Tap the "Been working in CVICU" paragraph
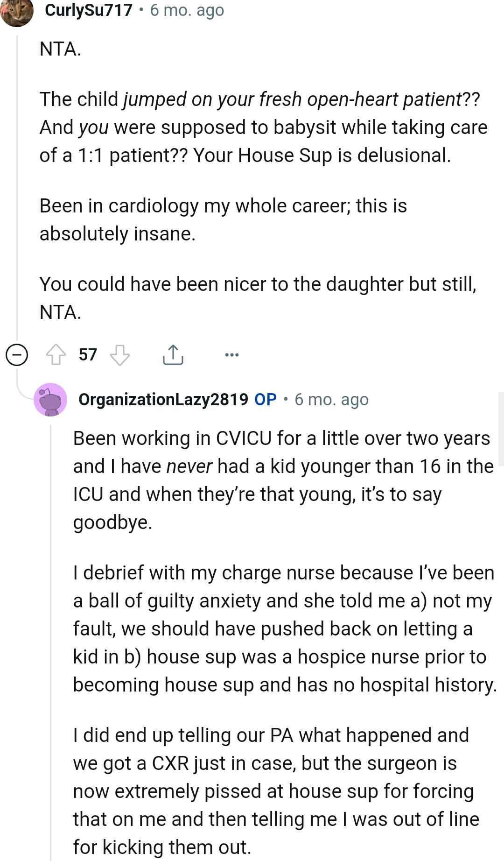This screenshot has height=861, width=504. pos(283,480)
